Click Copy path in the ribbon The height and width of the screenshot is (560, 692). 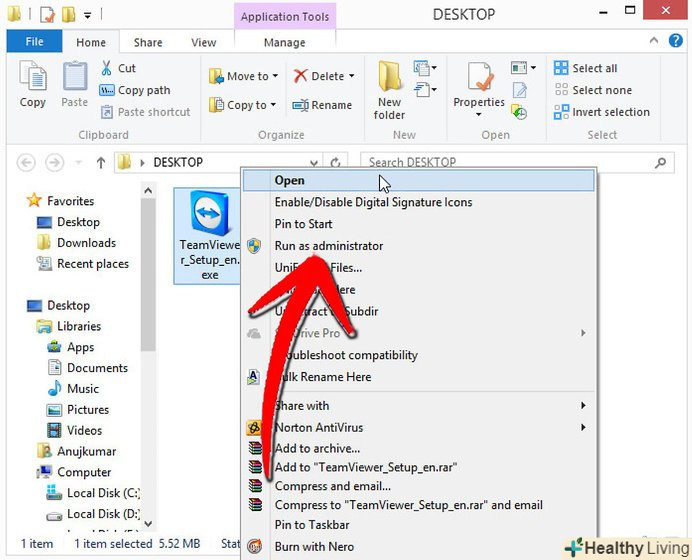tap(135, 90)
